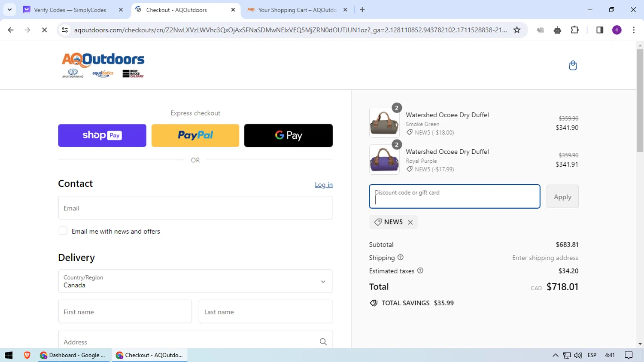
Task: Open the Chrome profile avatar
Action: 617,30
